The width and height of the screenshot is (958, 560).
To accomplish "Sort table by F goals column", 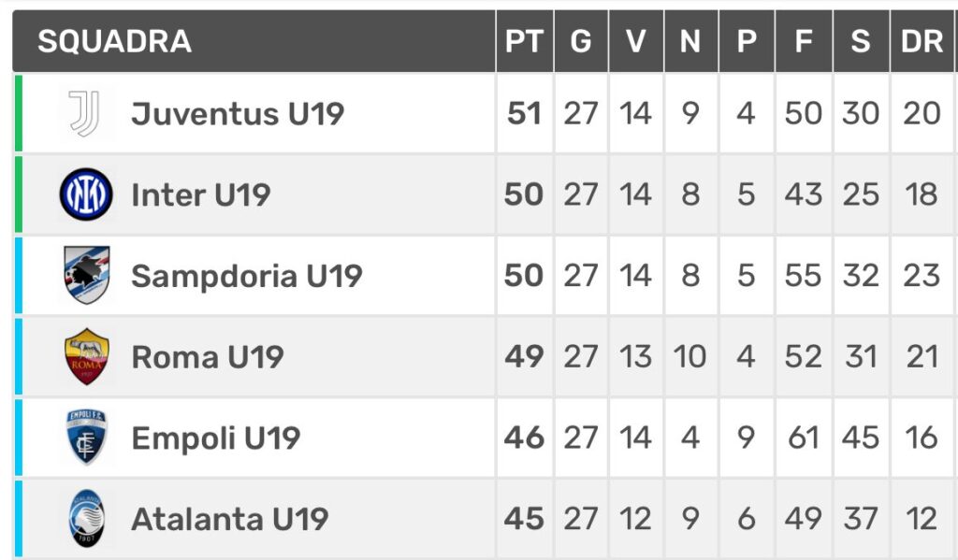I will click(x=804, y=41).
